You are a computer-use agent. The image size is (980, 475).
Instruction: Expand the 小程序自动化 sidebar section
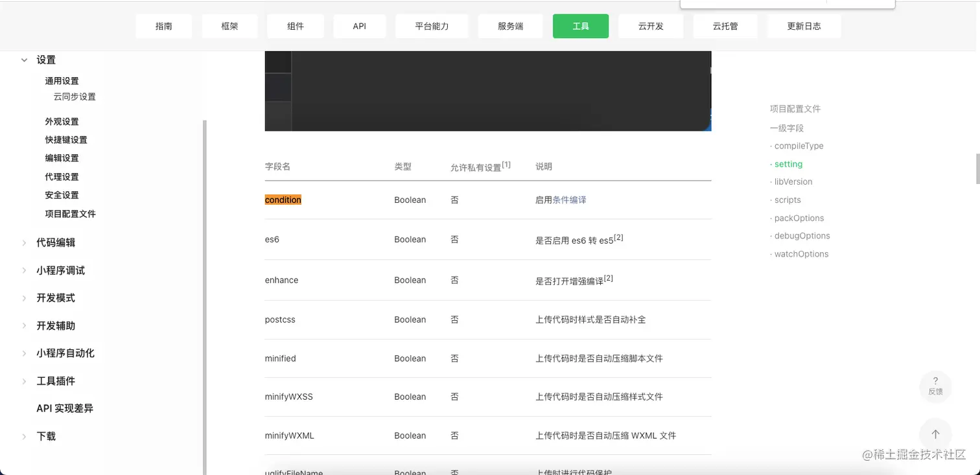click(x=65, y=353)
